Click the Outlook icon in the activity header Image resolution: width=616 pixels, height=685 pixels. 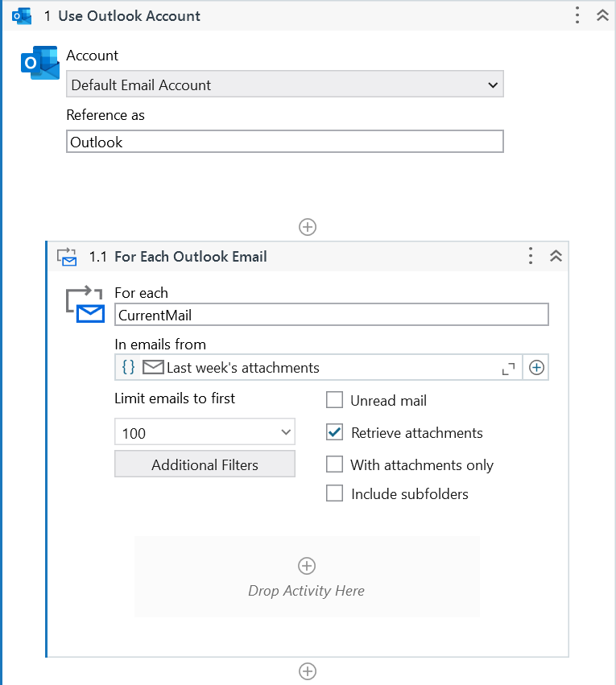coord(22,16)
